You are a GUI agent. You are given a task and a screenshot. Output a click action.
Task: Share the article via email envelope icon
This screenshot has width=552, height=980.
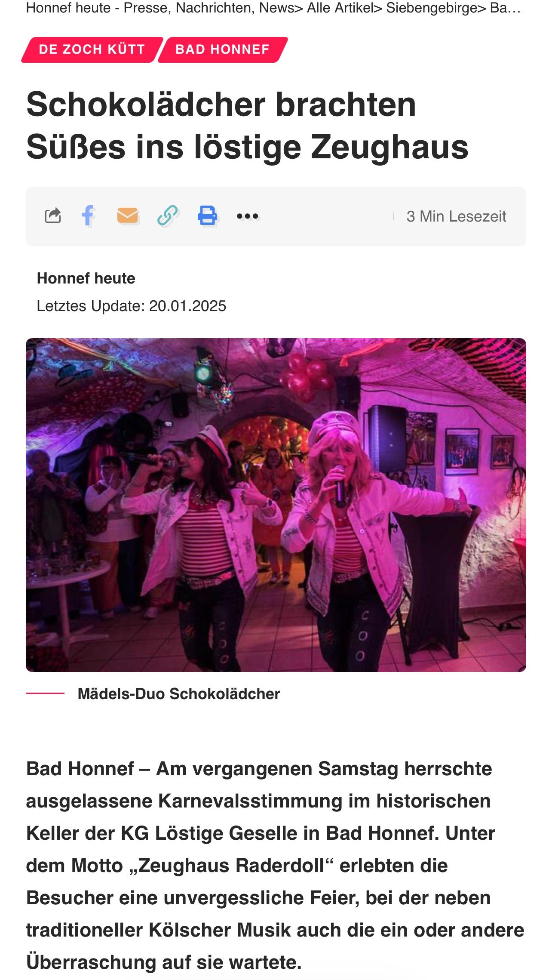128,216
